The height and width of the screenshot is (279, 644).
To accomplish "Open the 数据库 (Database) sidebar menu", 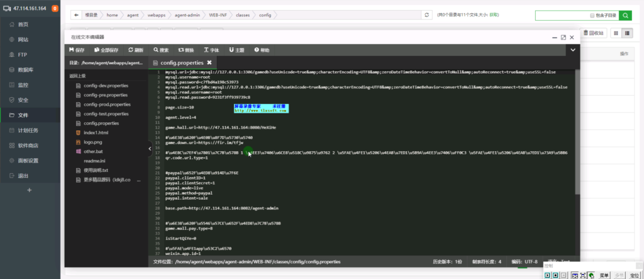I will pyautogui.click(x=25, y=70).
